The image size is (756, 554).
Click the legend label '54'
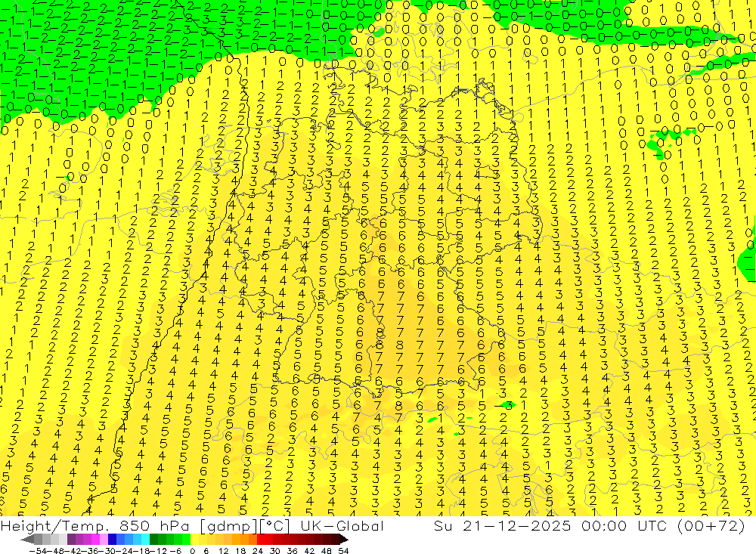343,551
